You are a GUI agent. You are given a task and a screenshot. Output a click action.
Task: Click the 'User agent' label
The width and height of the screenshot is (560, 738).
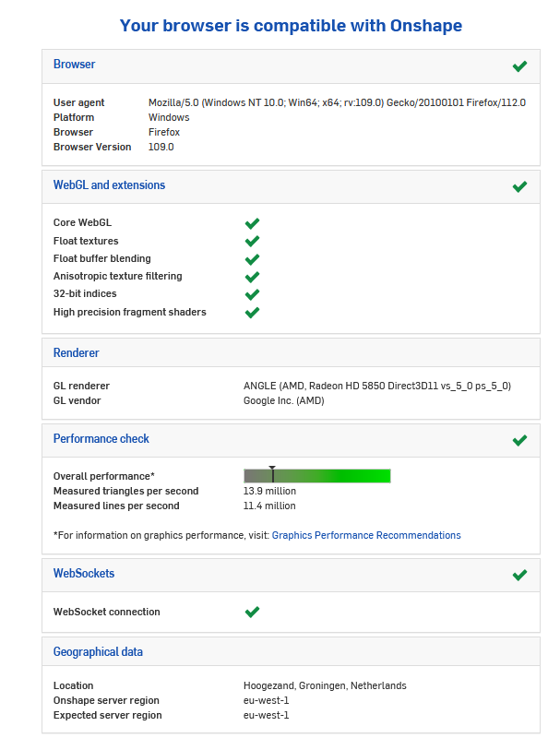(x=79, y=102)
